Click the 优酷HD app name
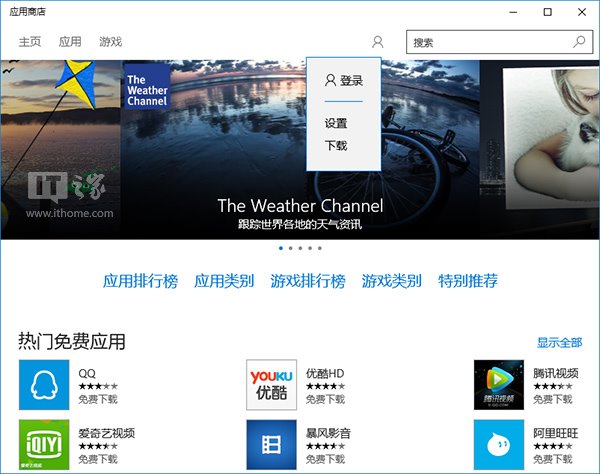Viewport: 600px width, 474px height. point(325,373)
